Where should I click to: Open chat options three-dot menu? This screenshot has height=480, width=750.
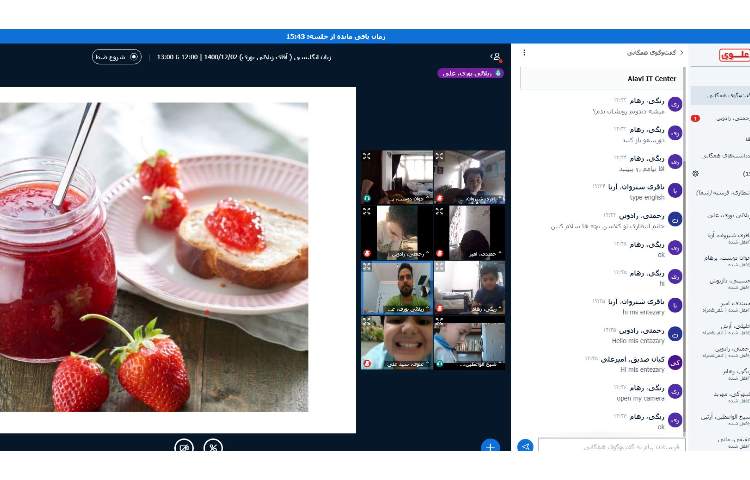(x=524, y=52)
